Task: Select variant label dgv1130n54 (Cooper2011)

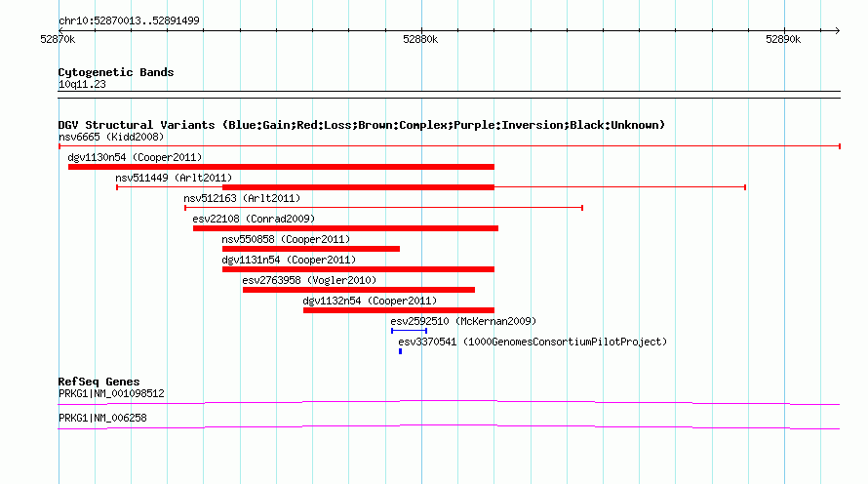Action: 135,157
